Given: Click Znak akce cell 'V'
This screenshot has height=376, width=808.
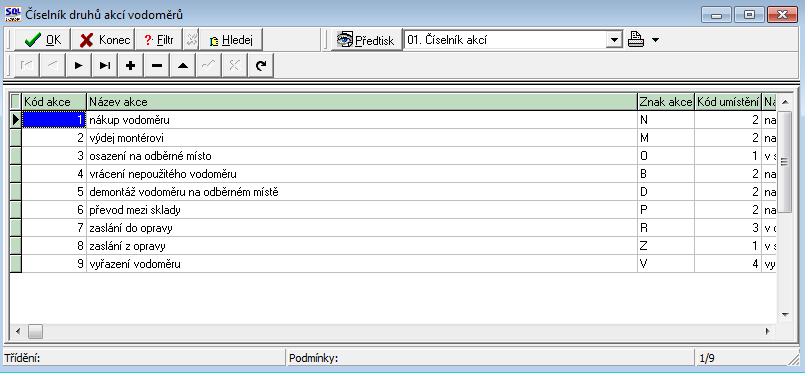Looking at the screenshot, I should tap(666, 264).
